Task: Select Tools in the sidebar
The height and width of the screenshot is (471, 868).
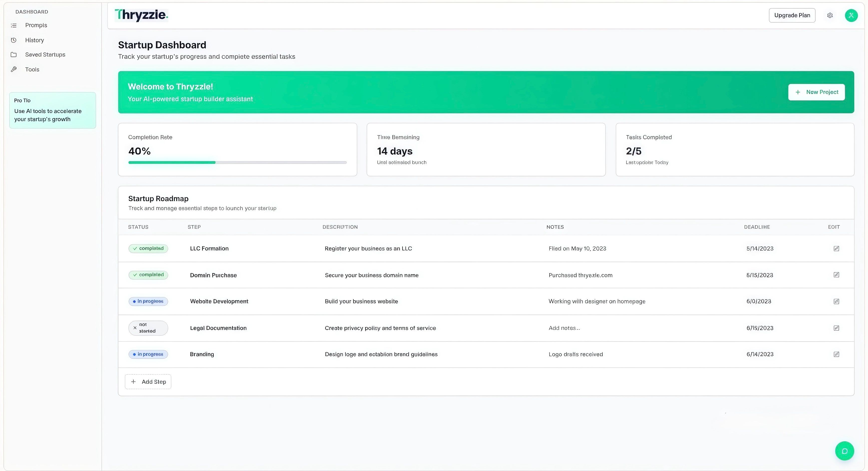Action: [32, 69]
